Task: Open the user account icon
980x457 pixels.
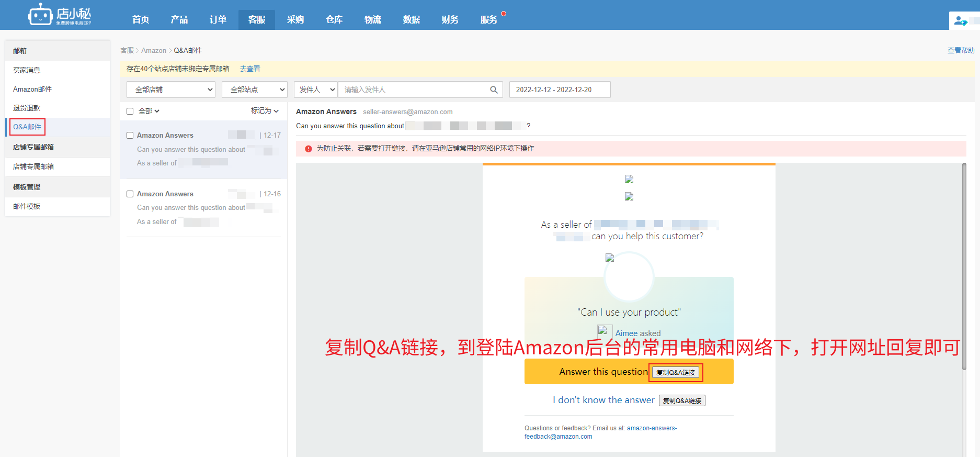Action: click(x=961, y=21)
